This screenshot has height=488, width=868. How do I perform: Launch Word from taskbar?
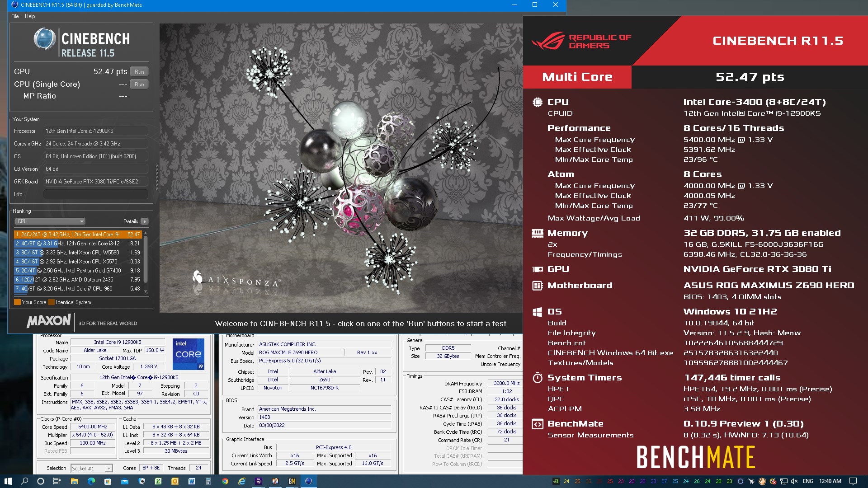(192, 481)
